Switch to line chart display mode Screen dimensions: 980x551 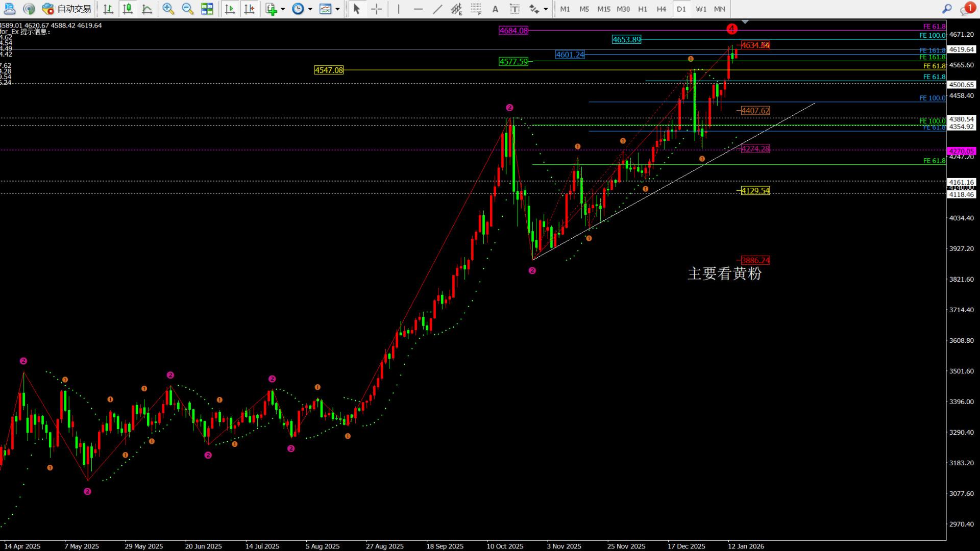pos(147,9)
